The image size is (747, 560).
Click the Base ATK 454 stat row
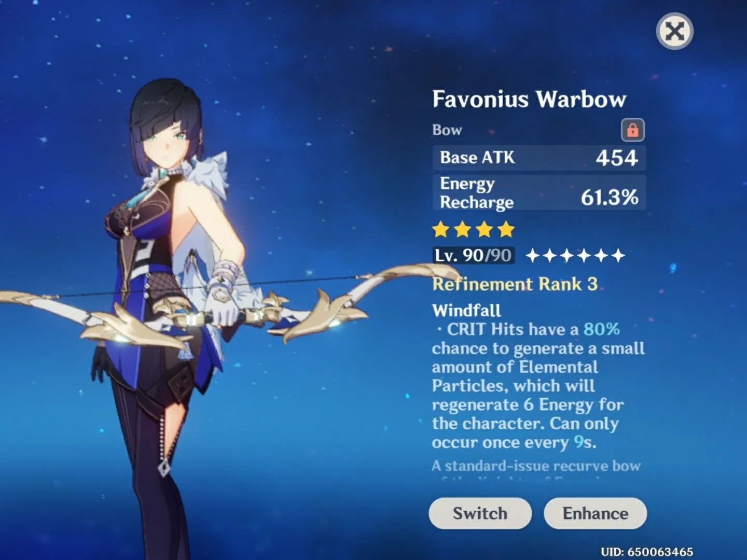click(x=539, y=158)
